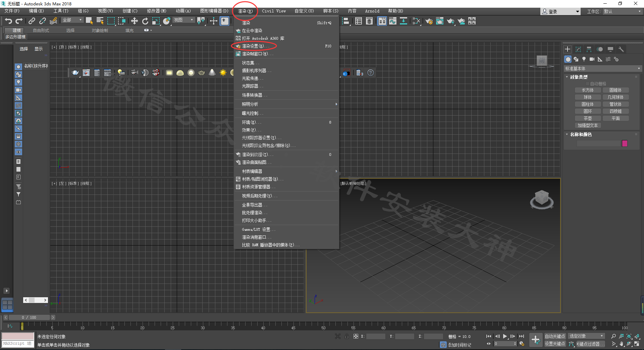Click the object name input field
The width and height of the screenshot is (644, 350).
click(x=598, y=143)
